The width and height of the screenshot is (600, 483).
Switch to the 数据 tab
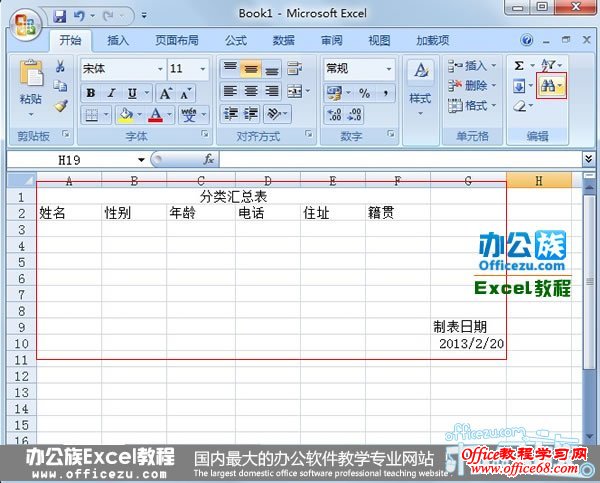coord(284,41)
